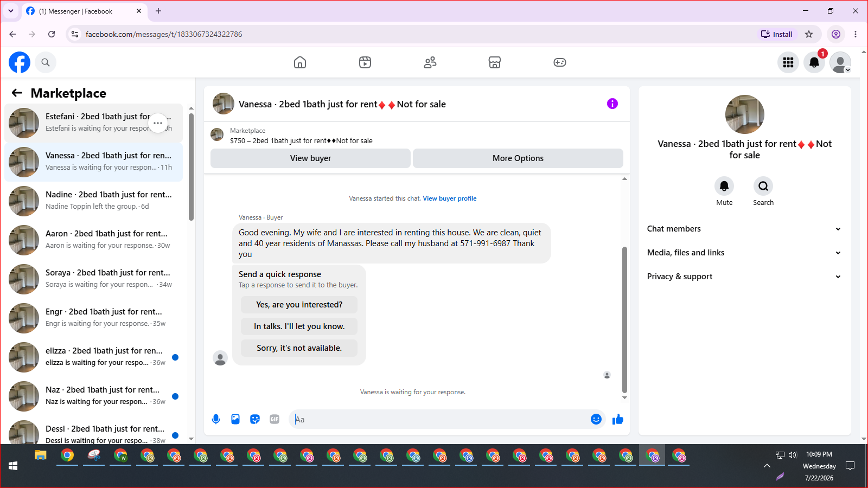Send quick reply 'In talks. I'll let you know.'
Viewport: 868px width, 488px height.
299,326
